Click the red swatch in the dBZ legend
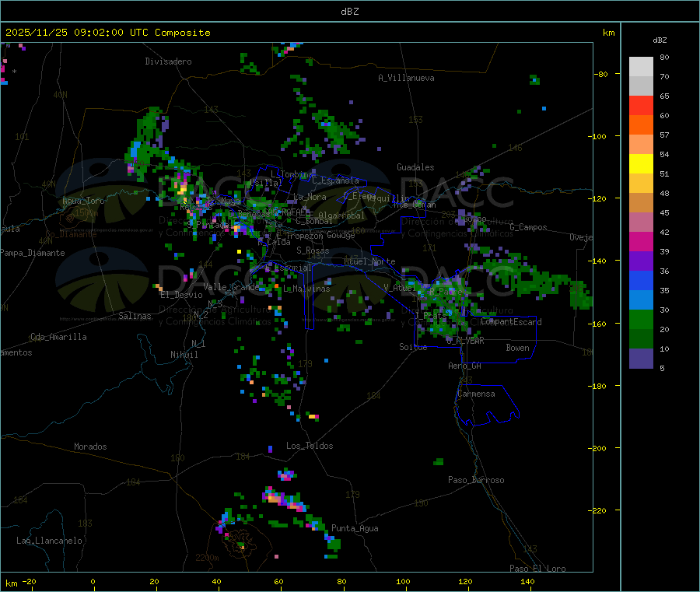The width and height of the screenshot is (700, 592). pyautogui.click(x=641, y=105)
